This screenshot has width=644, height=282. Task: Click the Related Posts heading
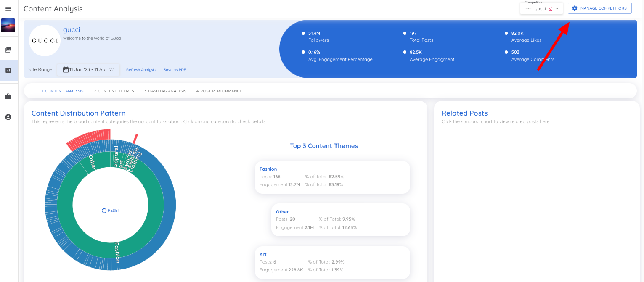[465, 113]
